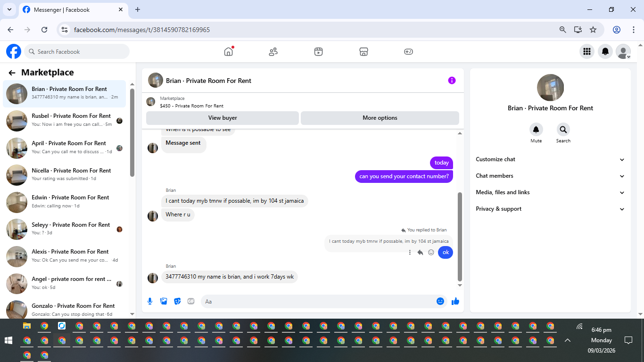This screenshot has height=362, width=644.
Task: Click the Facebook logo
Action: tap(14, 51)
